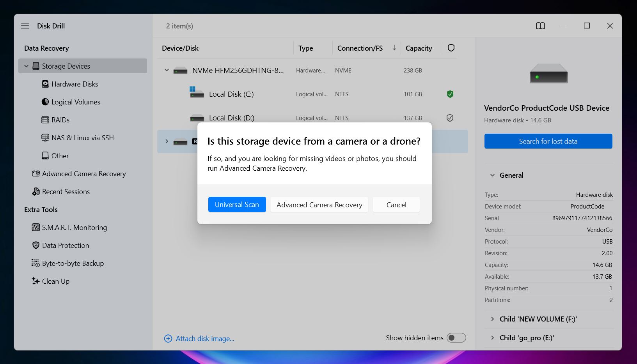This screenshot has width=637, height=364.
Task: Click the Available value 13.7 GB
Action: [602, 276]
